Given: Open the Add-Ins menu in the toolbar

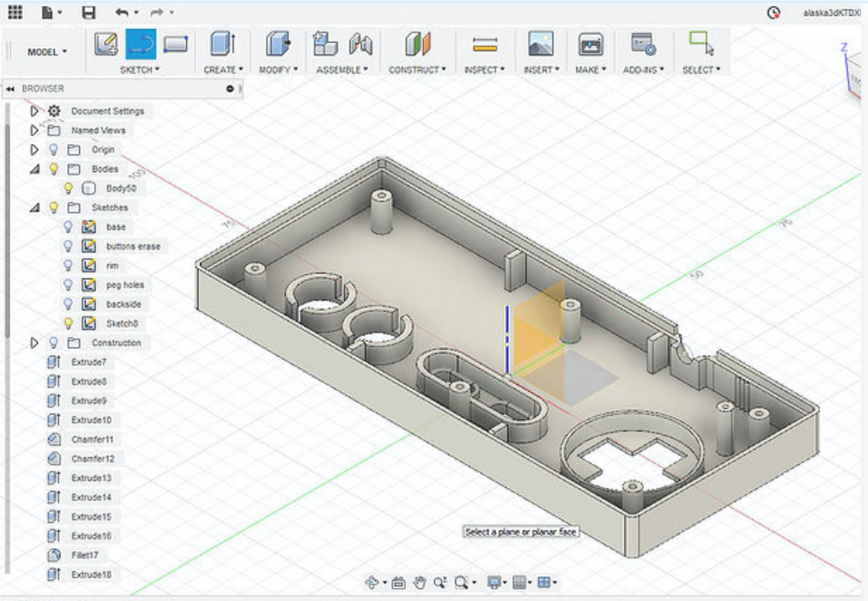Looking at the screenshot, I should point(644,70).
